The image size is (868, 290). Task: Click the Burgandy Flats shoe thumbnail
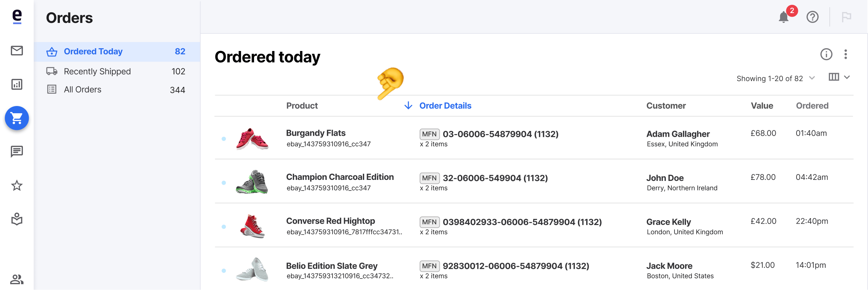[x=252, y=139]
